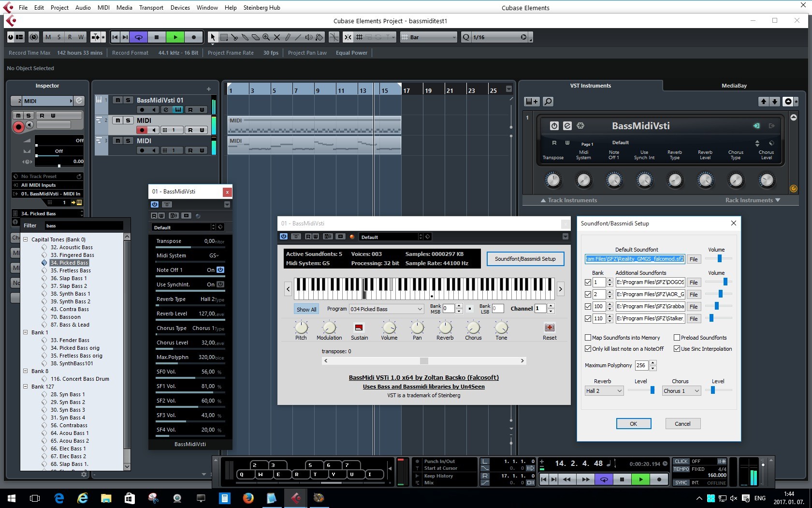
Task: Open the Chorus 1 dropdown in setup
Action: [681, 391]
